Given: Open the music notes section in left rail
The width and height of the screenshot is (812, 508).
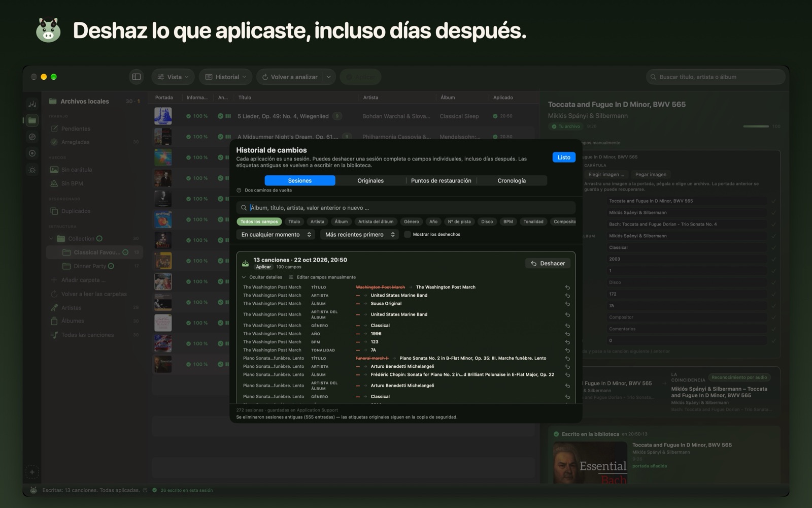Looking at the screenshot, I should [32, 104].
